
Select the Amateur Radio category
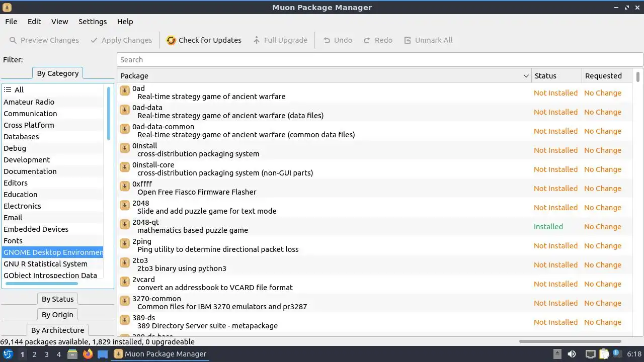coord(53,102)
